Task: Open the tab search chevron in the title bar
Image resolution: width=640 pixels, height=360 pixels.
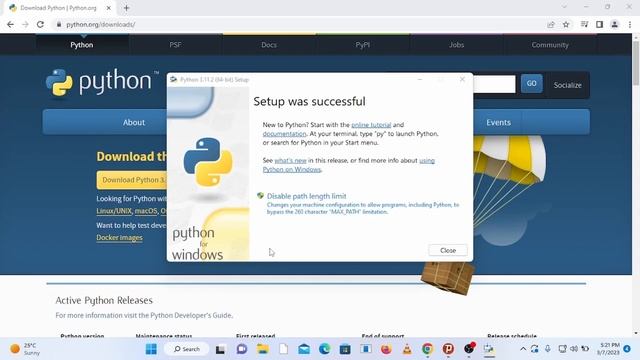Action: (x=564, y=7)
